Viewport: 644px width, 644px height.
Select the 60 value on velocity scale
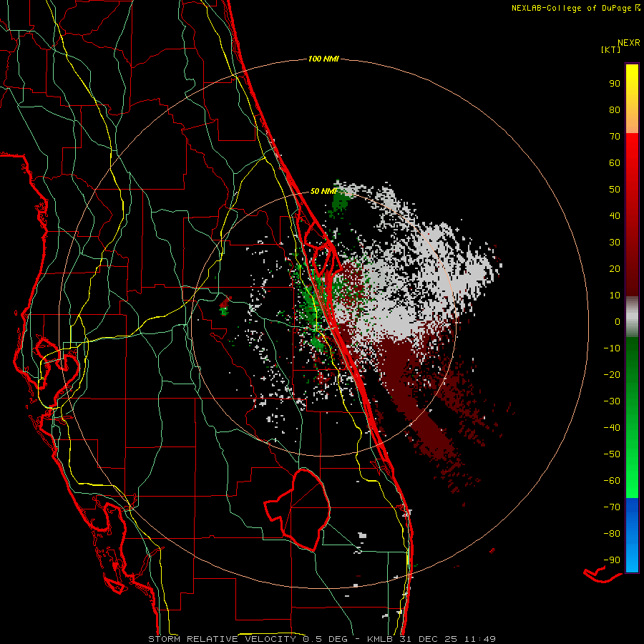click(615, 163)
